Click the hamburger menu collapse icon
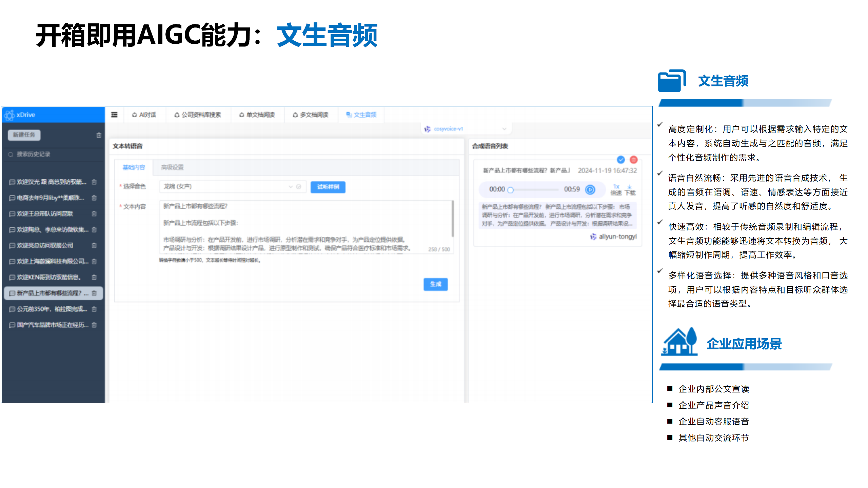 click(114, 115)
